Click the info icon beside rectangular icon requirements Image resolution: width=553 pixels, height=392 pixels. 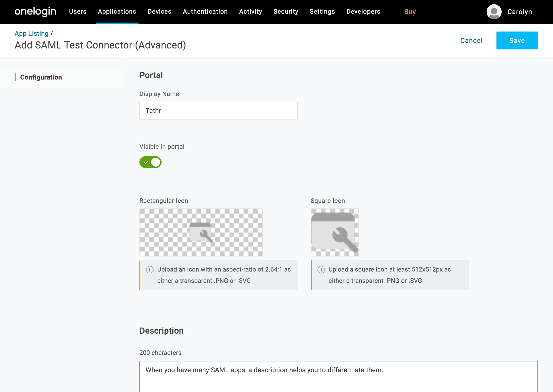pos(150,269)
